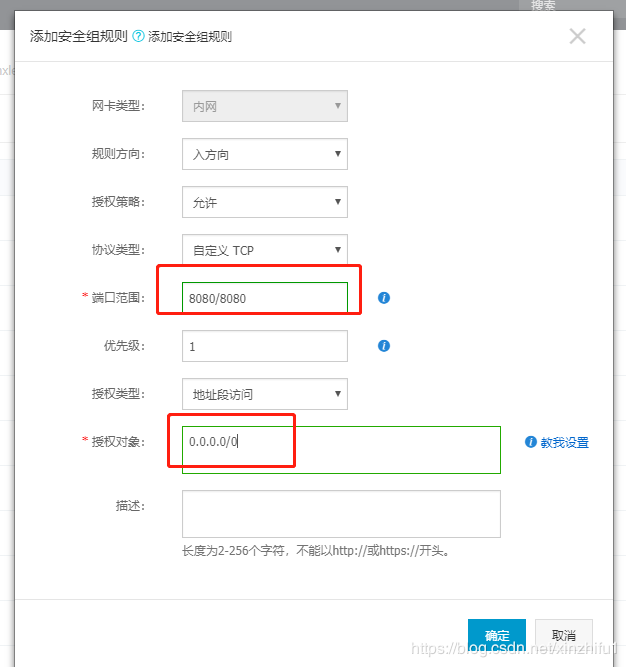Screen dimensions: 626x667
Task: Open the 授权策略 dropdown showing 允许
Action: pos(265,202)
